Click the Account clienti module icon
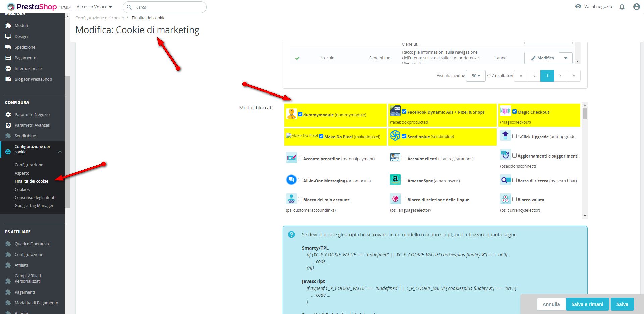Image resolution: width=644 pixels, height=314 pixels. pyautogui.click(x=395, y=157)
